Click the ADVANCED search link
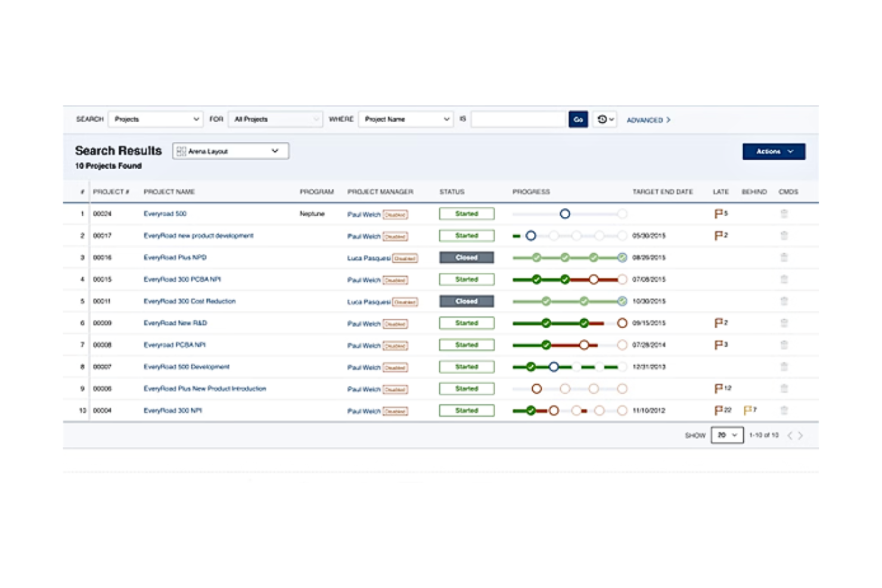This screenshot has width=882, height=588. click(x=648, y=120)
